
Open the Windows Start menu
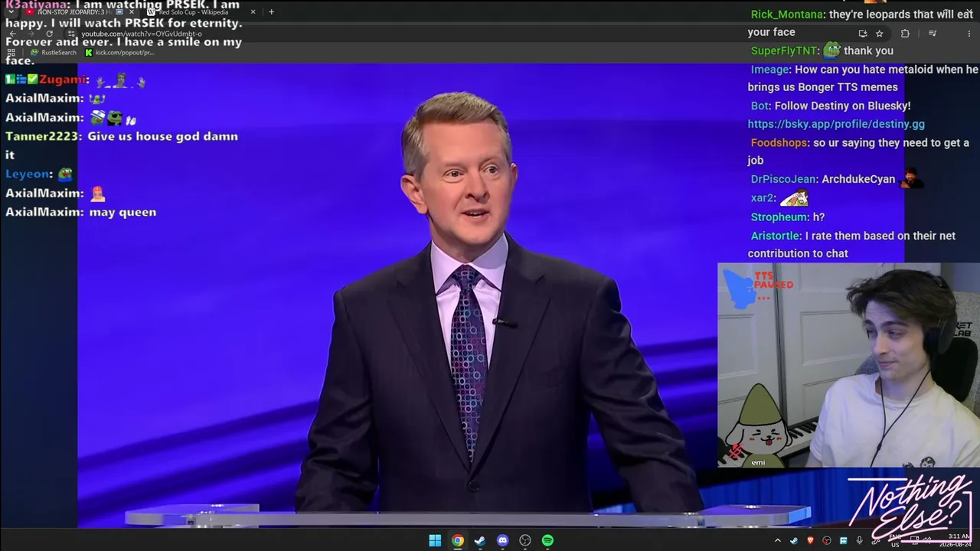[x=435, y=540]
